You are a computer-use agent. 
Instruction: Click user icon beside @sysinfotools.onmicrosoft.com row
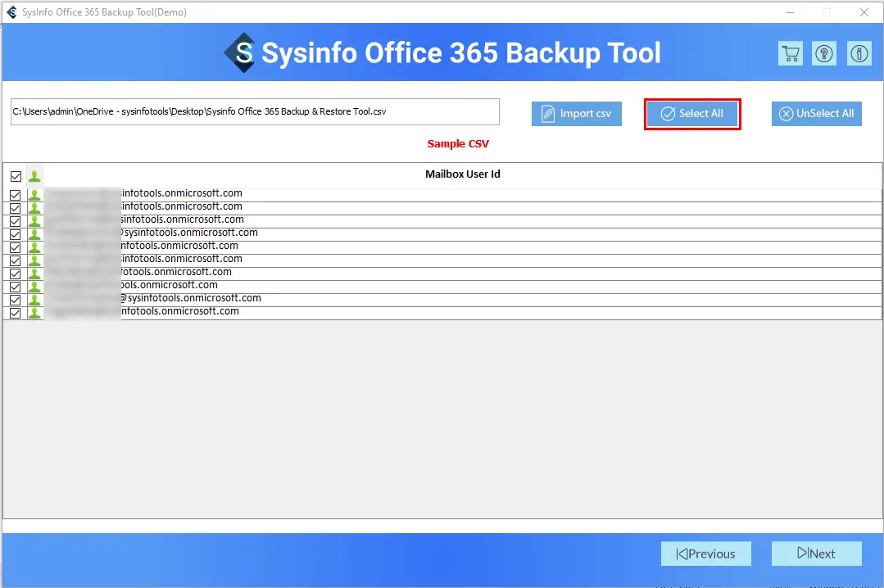(x=34, y=300)
